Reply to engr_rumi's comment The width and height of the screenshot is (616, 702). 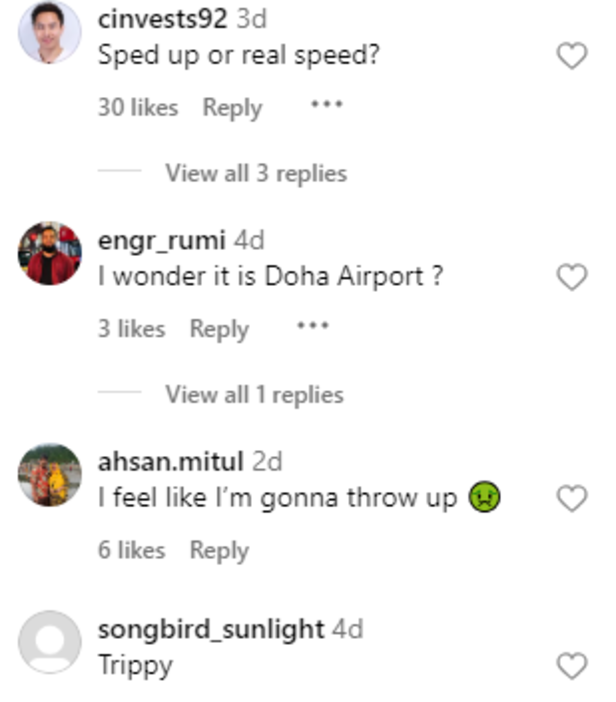[x=219, y=328]
